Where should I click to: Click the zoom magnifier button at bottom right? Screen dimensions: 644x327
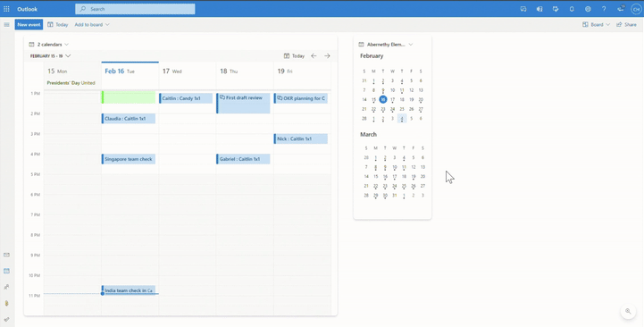628,312
